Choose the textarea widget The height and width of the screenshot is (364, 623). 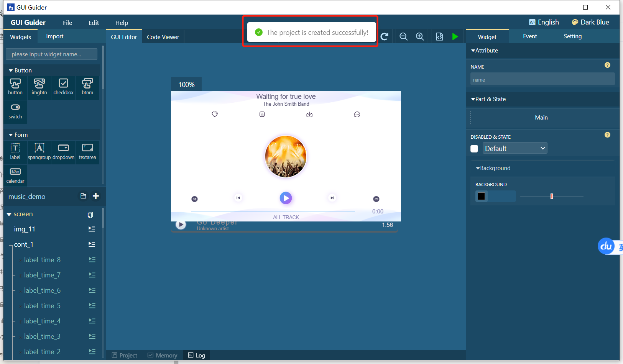pos(87,151)
